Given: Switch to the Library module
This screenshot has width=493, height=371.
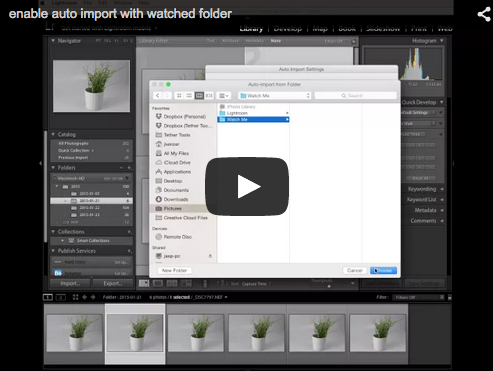Looking at the screenshot, I should tap(251, 29).
